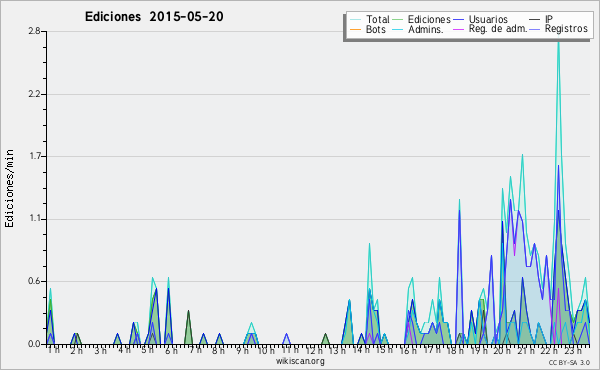Click the '1 h' x-axis label
The width and height of the screenshot is (600, 370).
(54, 350)
